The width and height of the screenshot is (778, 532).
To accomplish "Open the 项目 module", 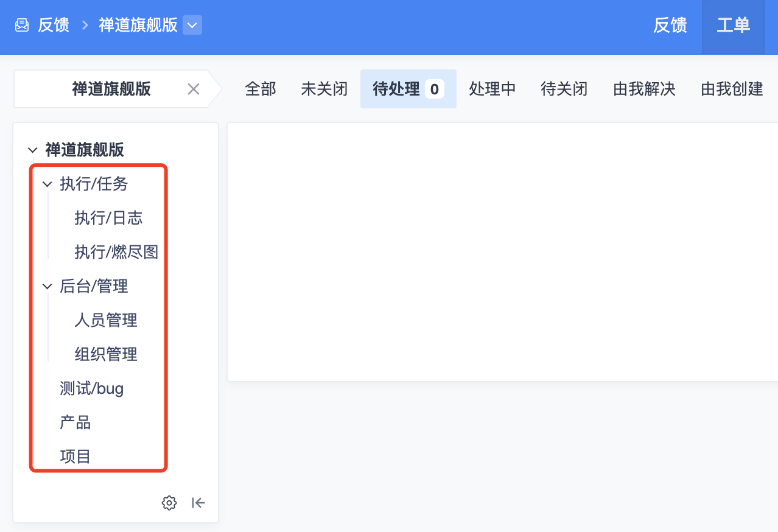I will (75, 457).
